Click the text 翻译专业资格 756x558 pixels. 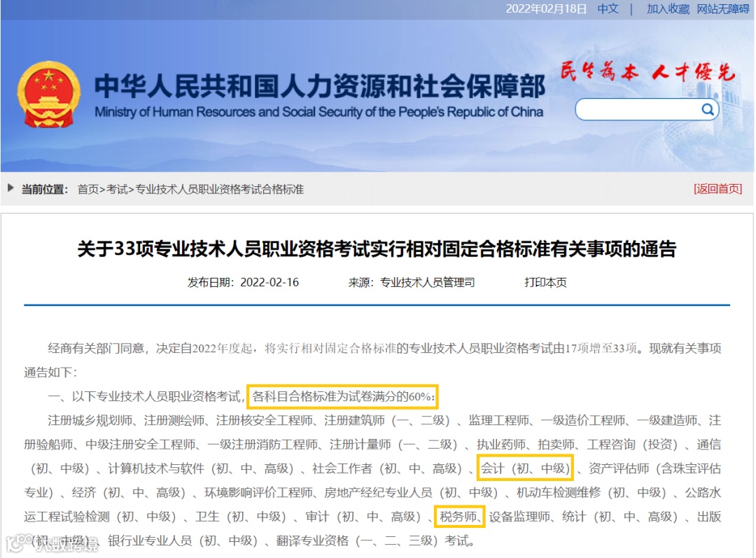312,540
